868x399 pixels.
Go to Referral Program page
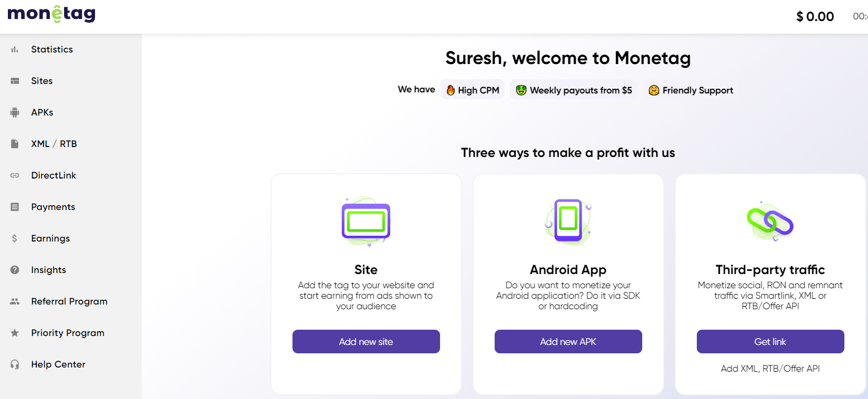coord(69,301)
